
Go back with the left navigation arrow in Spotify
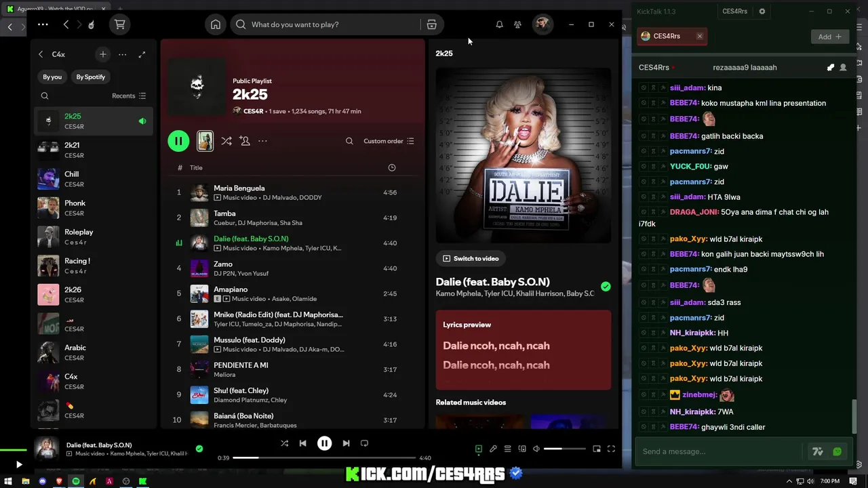(x=66, y=24)
